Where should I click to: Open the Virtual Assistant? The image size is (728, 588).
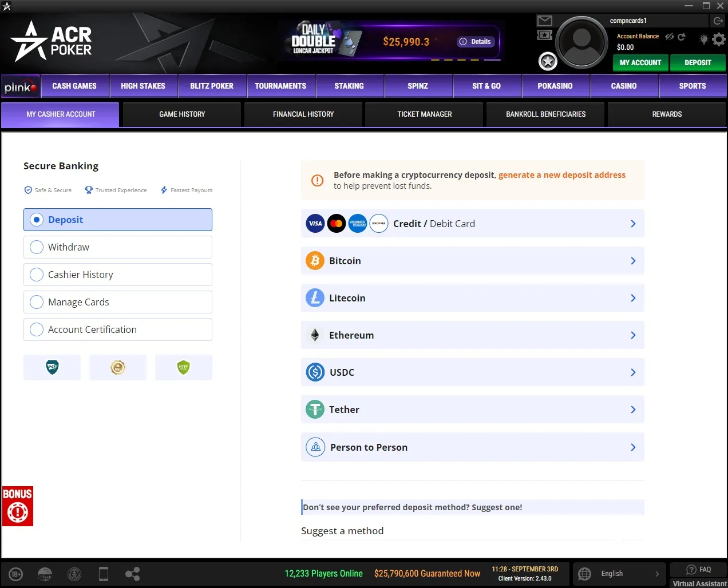(x=699, y=583)
